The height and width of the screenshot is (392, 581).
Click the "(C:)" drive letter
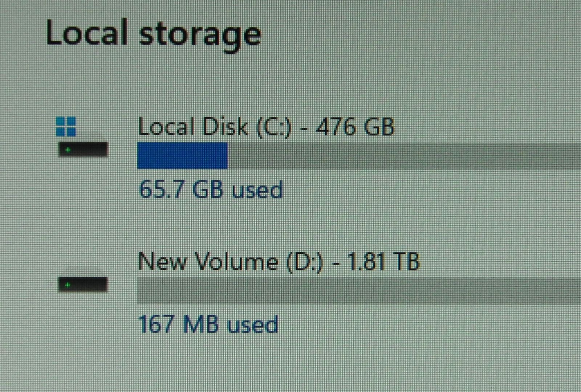coord(274,127)
